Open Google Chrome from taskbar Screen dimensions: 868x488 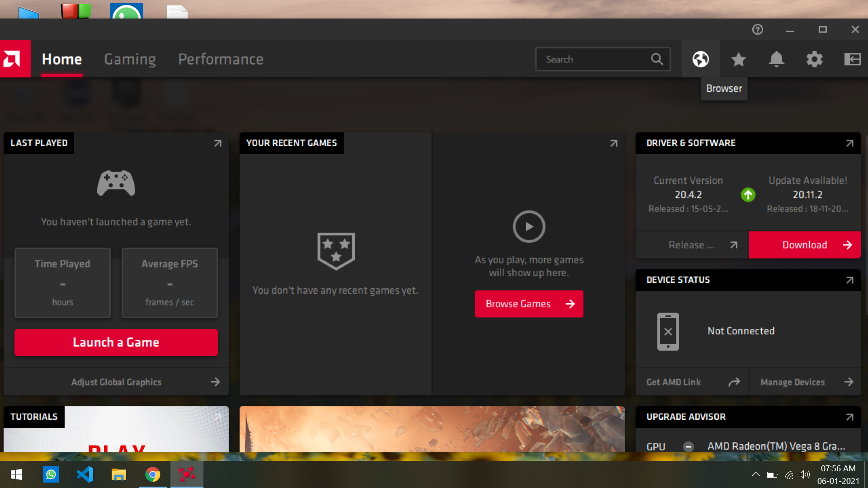[153, 474]
